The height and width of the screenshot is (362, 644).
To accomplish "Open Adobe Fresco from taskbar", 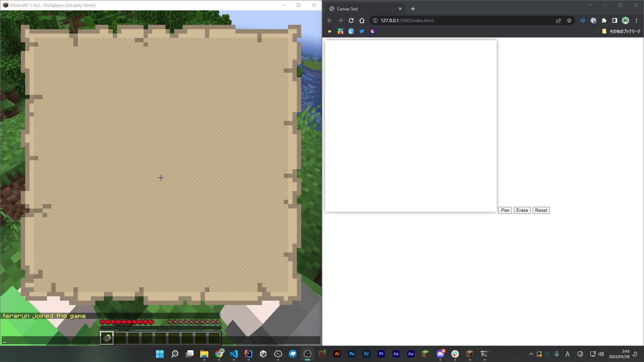I will (367, 354).
